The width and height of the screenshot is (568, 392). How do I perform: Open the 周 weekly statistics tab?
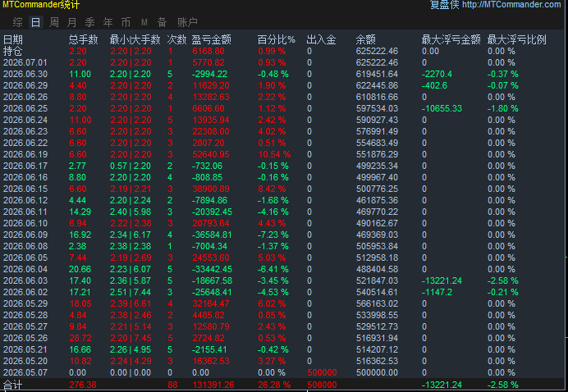[x=53, y=22]
